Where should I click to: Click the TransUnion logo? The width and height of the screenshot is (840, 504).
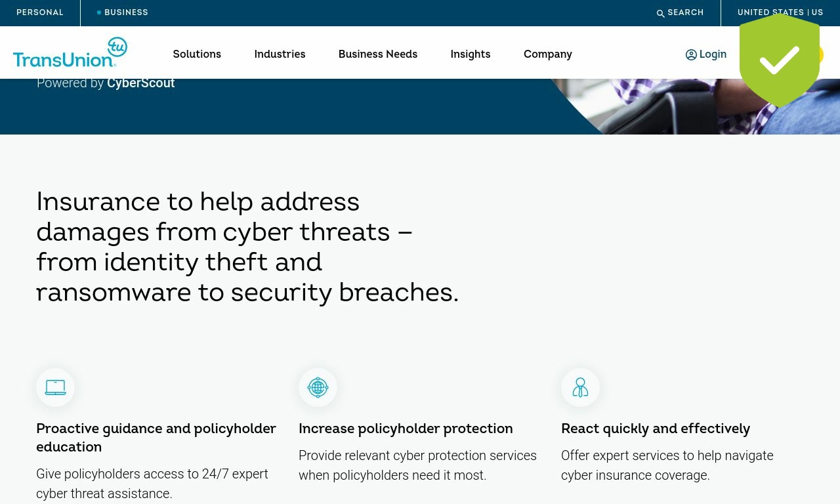[x=69, y=52]
